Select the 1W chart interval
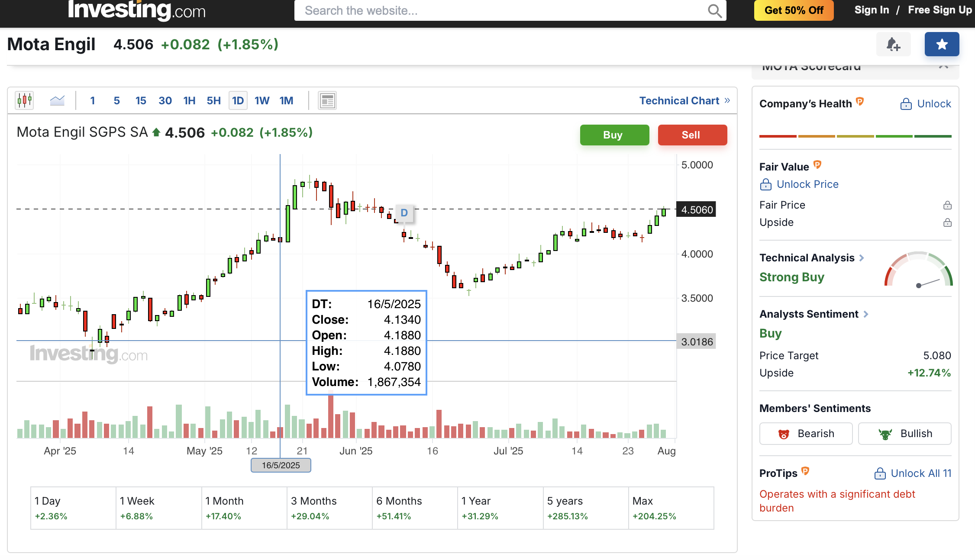 262,101
